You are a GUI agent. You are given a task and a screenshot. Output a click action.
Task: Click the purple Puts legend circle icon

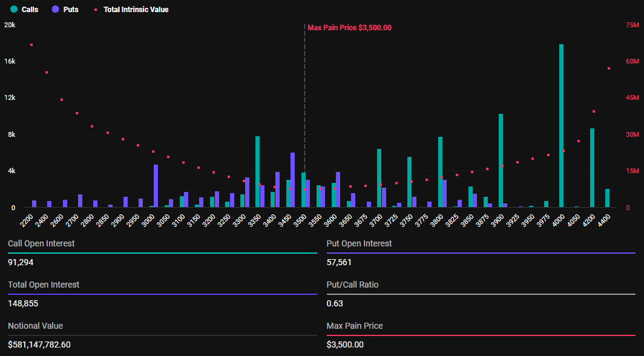(56, 10)
